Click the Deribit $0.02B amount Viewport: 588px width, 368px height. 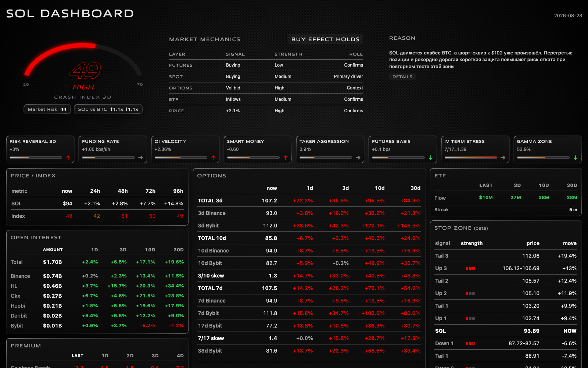(x=53, y=316)
